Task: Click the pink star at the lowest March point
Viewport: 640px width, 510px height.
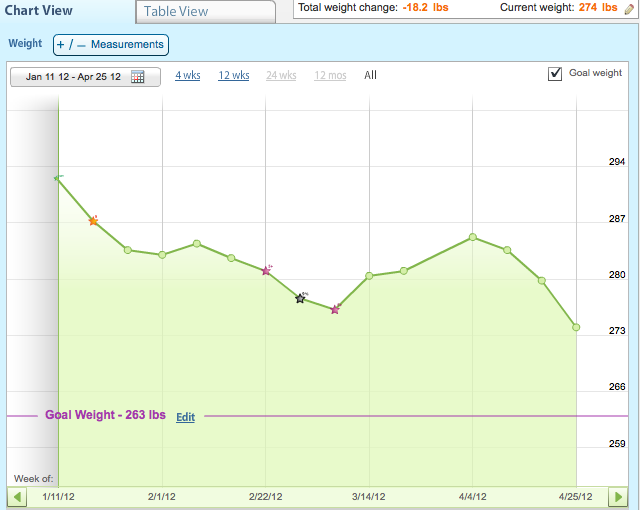Action: coord(335,309)
